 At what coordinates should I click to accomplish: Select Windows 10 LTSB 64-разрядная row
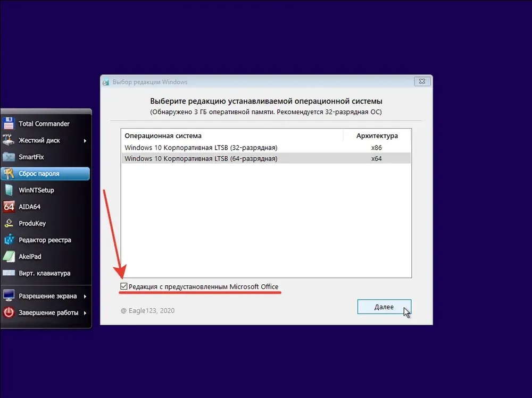pos(266,158)
